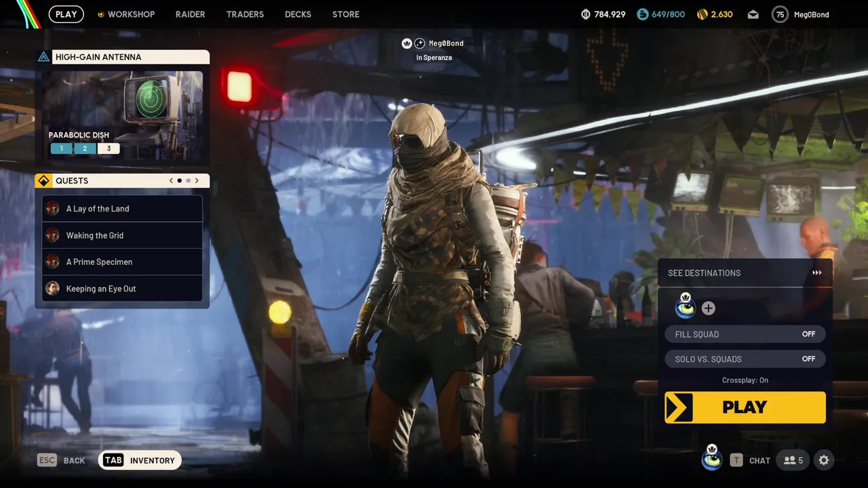Open friends list showing 5
This screenshot has height=488, width=868.
pos(793,460)
